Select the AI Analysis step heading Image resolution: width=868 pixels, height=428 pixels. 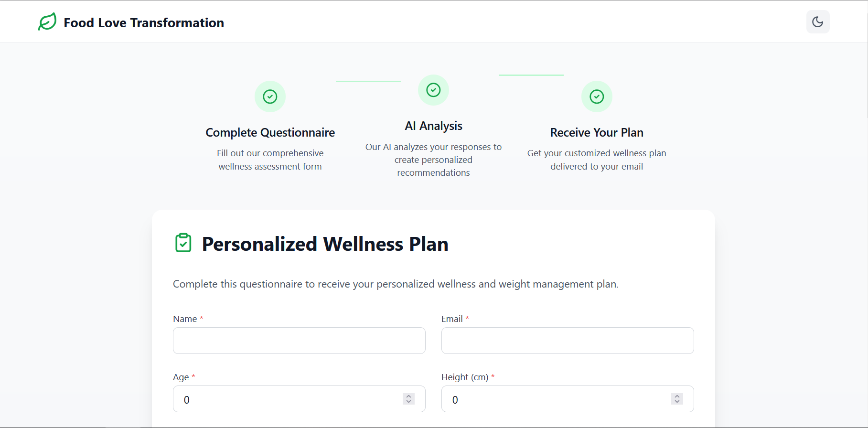[x=433, y=126]
